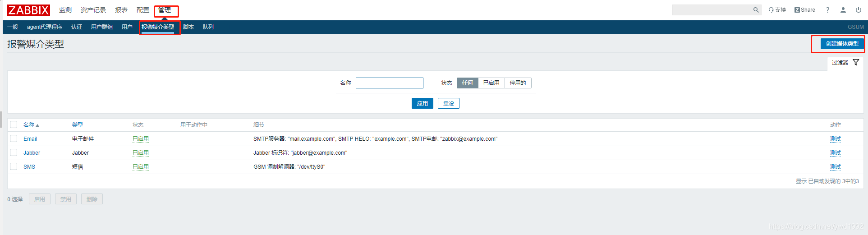This screenshot has width=868, height=235.
Task: Click the 电子邮件 type cell
Action: click(83, 139)
